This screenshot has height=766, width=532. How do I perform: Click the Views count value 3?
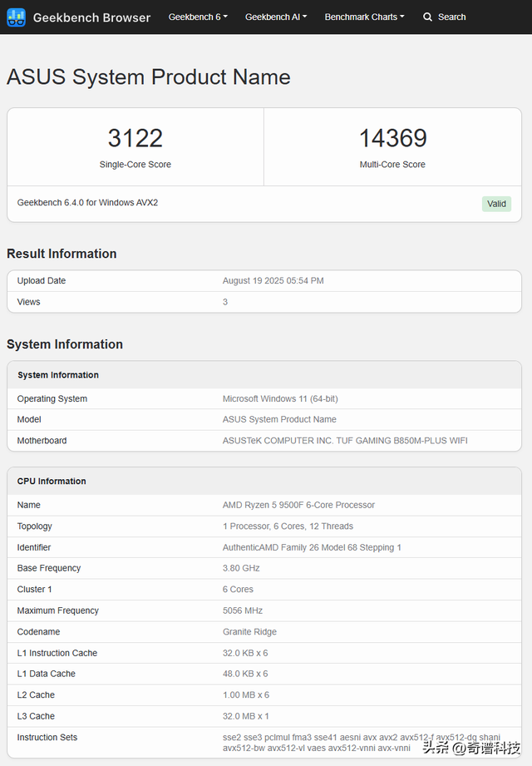[225, 302]
